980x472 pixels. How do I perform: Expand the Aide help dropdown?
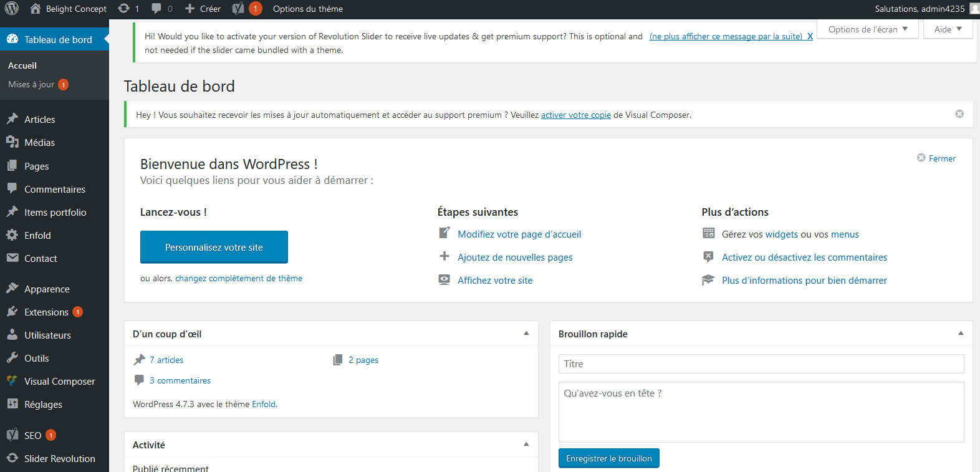[x=948, y=29]
